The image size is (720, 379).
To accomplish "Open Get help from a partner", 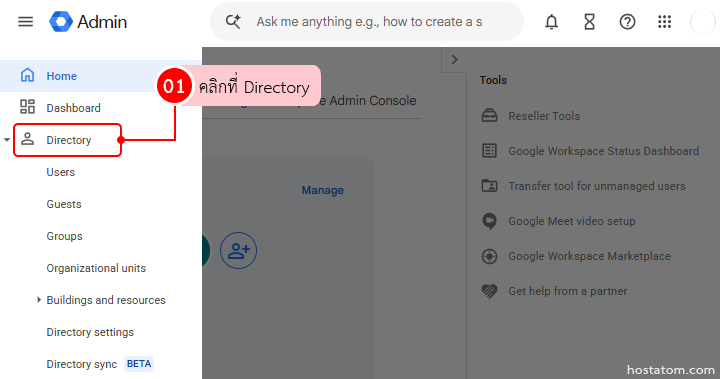I will tap(568, 291).
